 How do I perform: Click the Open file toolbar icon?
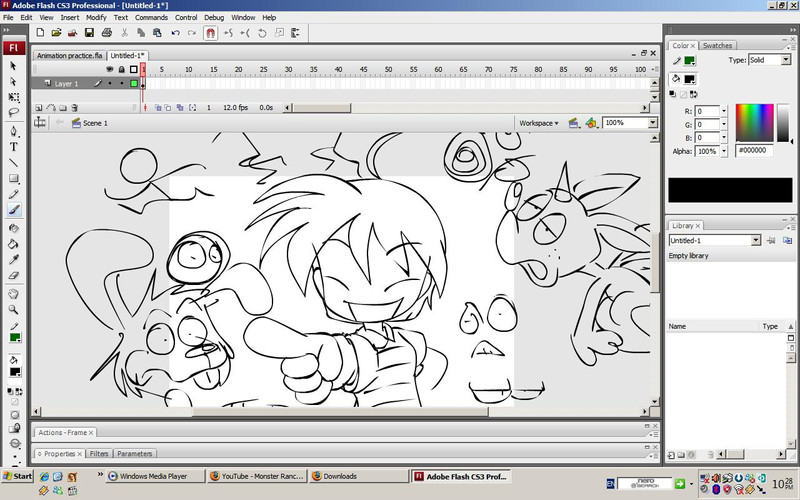(56, 33)
